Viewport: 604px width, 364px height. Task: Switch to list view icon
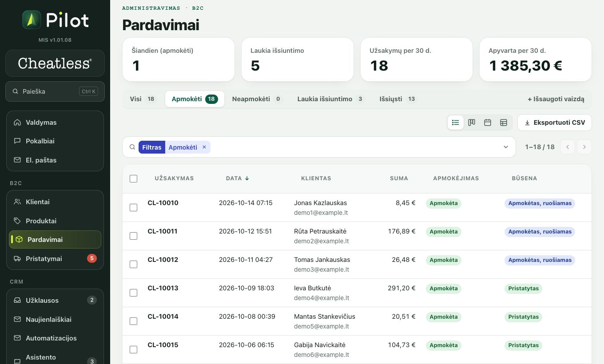[456, 123]
